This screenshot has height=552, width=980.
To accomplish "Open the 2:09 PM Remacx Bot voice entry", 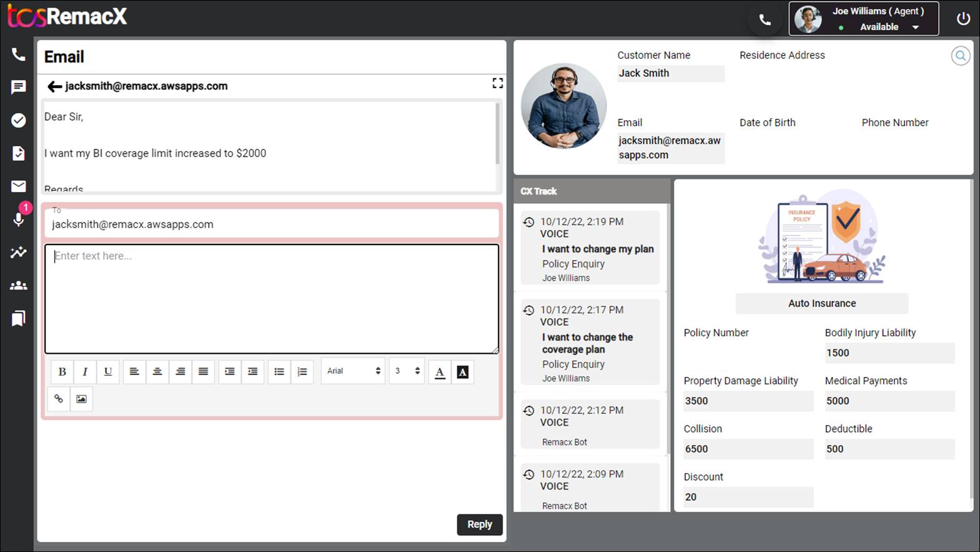I will click(590, 488).
